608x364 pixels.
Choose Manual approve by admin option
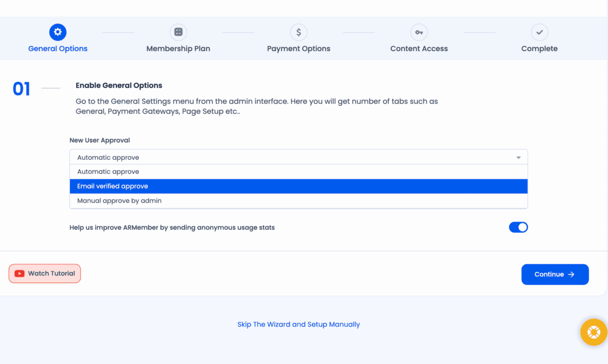299,201
